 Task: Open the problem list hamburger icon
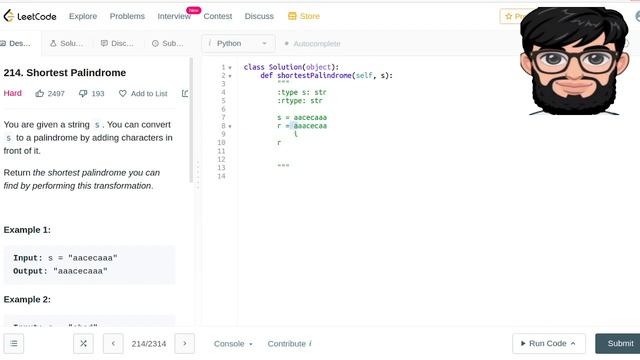[x=14, y=344]
